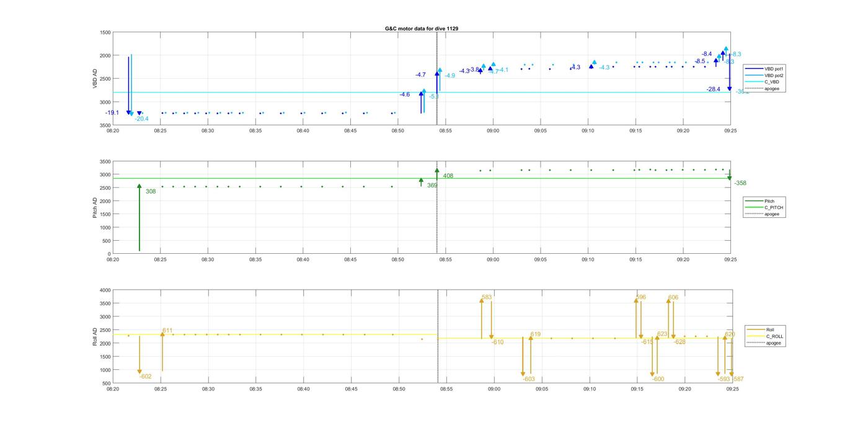The width and height of the screenshot is (868, 430).
Task: Select the "Pitch" legend entry
Action: [760, 201]
